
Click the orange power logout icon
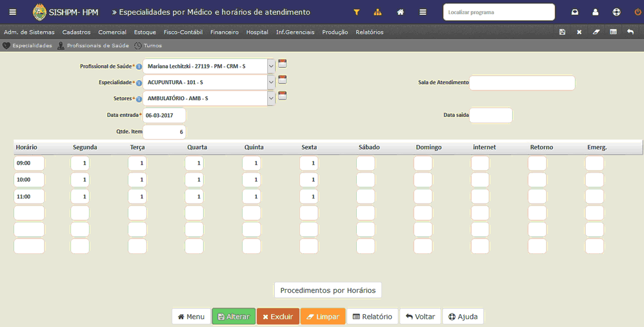click(638, 12)
